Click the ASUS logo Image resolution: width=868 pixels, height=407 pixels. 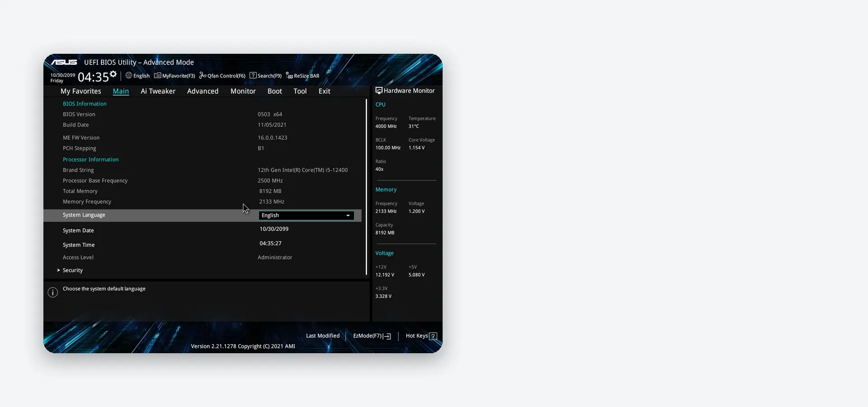point(64,62)
